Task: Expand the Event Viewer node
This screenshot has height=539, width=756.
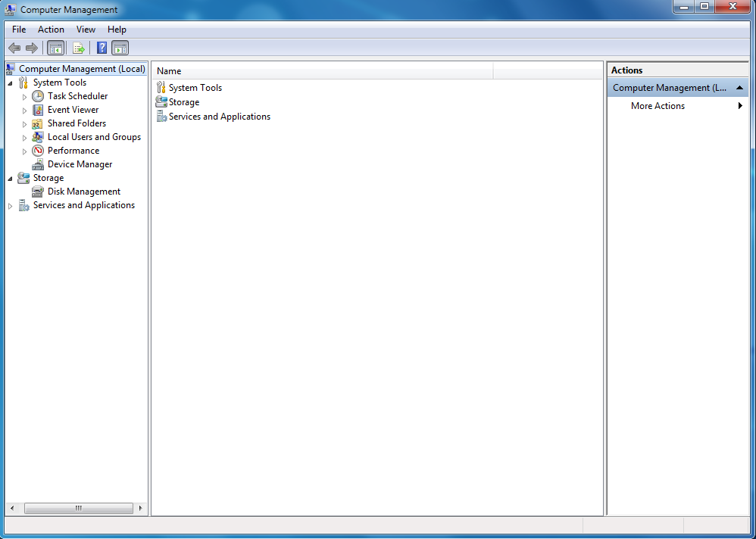Action: (24, 111)
